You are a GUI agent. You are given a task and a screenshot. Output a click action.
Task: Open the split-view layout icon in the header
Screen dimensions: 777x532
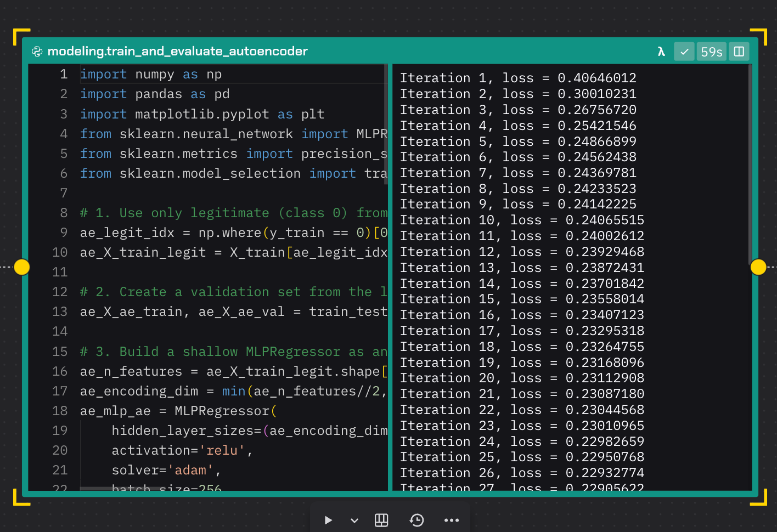pos(739,51)
